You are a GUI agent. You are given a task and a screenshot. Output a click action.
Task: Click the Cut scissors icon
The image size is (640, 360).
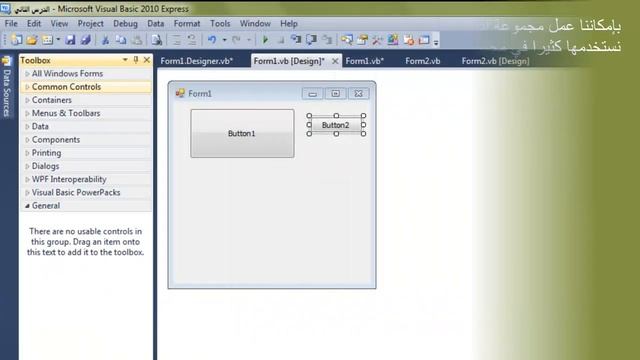[105, 40]
